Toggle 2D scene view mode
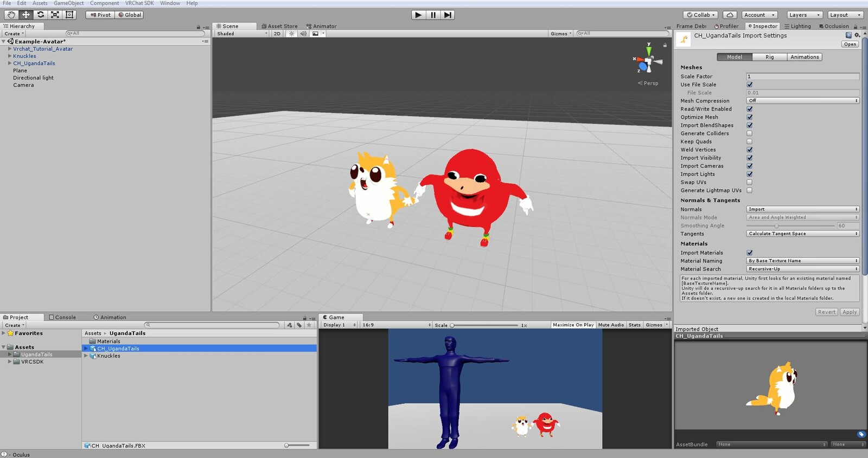Image resolution: width=868 pixels, height=458 pixels. point(277,34)
